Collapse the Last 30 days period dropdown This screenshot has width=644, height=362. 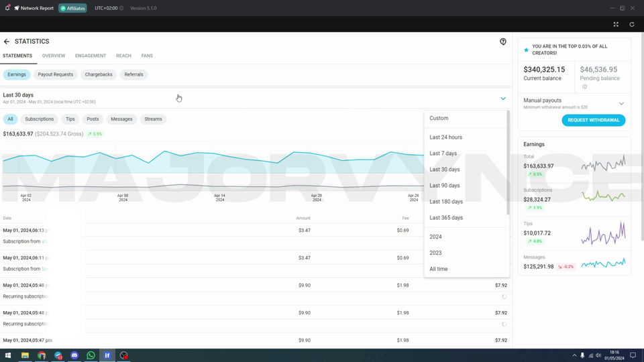[502, 99]
